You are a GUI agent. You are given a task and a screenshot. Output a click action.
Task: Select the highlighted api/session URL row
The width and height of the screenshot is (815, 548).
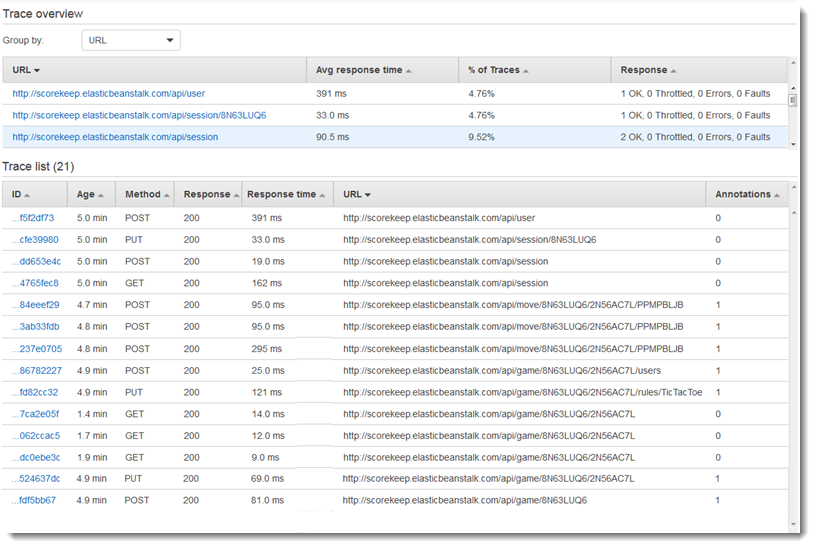[x=115, y=137]
